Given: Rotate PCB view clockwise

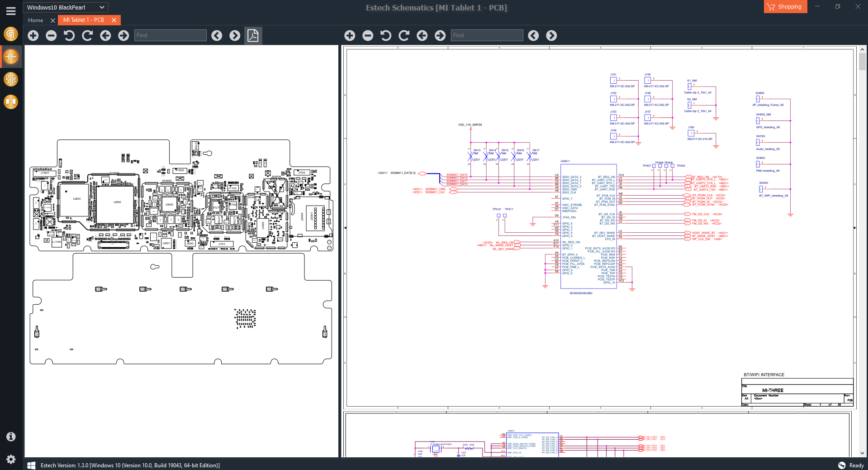Looking at the screenshot, I should click(x=87, y=35).
